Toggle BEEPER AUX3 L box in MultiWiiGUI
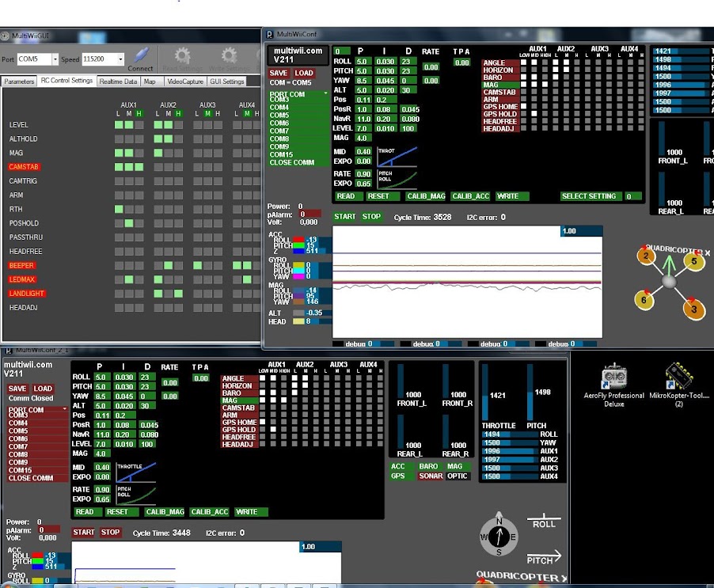The image size is (714, 588). point(197,265)
